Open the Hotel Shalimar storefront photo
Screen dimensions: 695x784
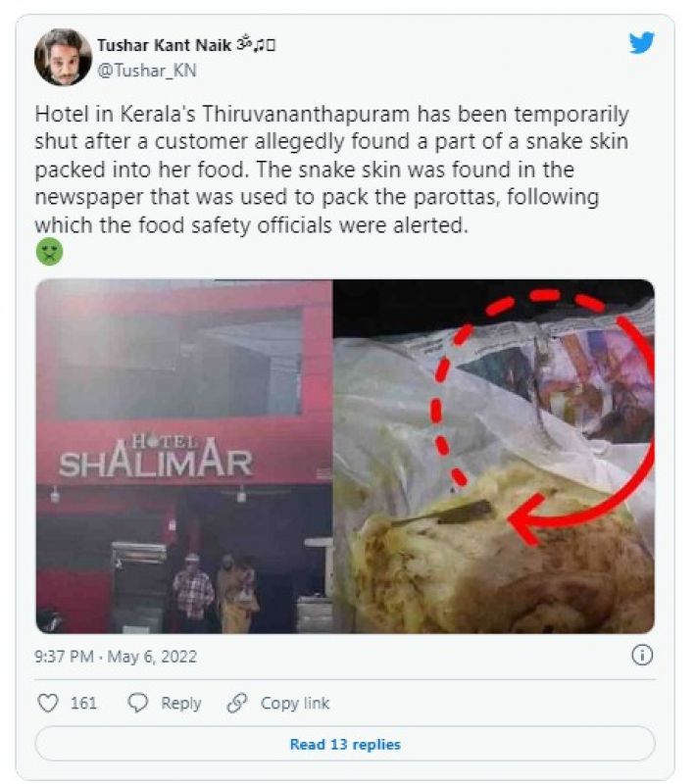(x=184, y=457)
